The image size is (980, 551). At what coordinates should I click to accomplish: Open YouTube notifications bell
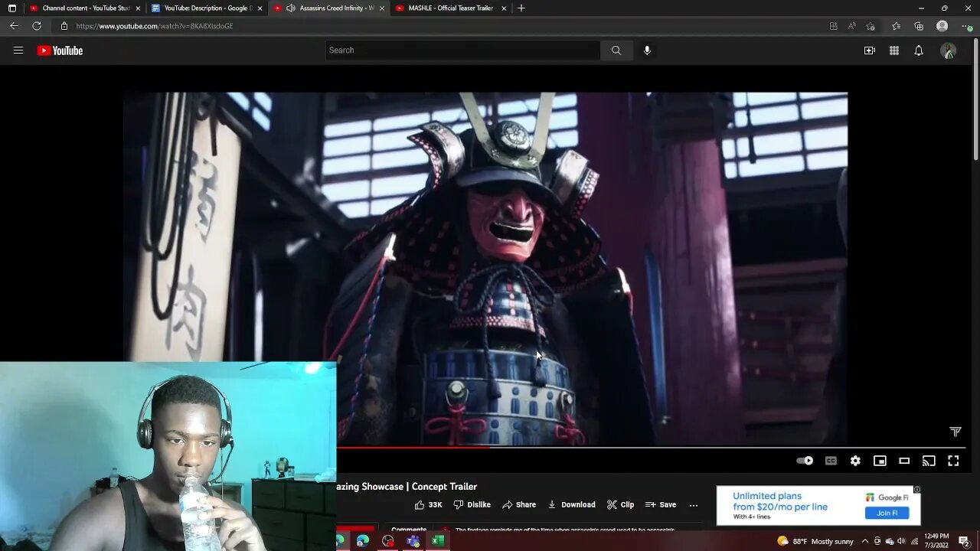pos(919,51)
